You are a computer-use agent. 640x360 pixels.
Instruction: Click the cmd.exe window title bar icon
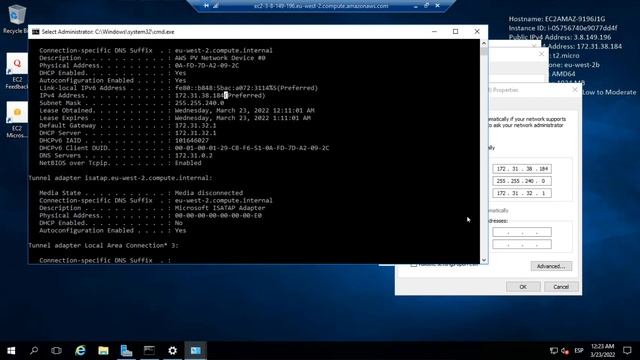coord(36,31)
